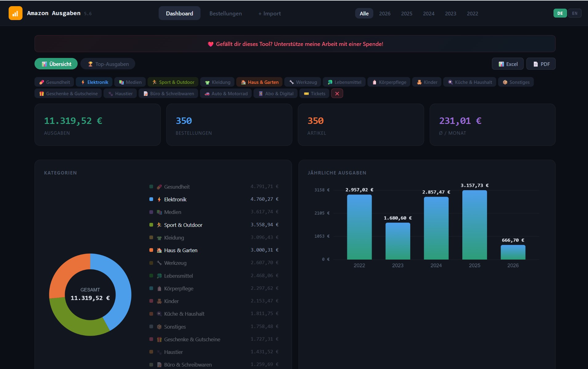Screen dimensions: 588x369
Task: Show the Top-Ausgaben view
Action: [x=108, y=64]
